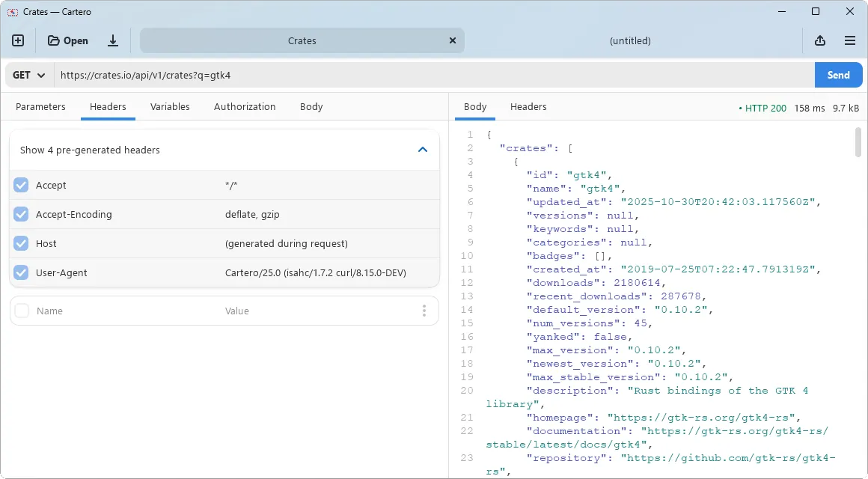Image resolution: width=868 pixels, height=479 pixels.
Task: Open the response Headers tab
Action: [528, 106]
